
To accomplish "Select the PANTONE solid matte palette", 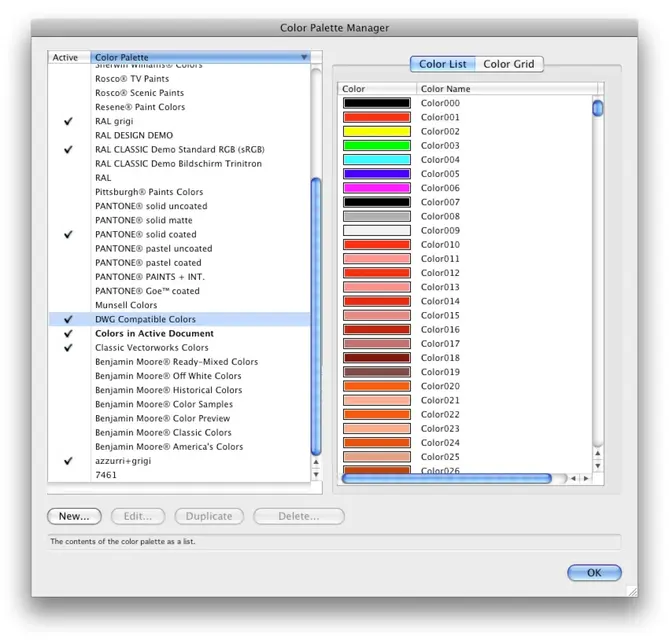I will click(144, 220).
